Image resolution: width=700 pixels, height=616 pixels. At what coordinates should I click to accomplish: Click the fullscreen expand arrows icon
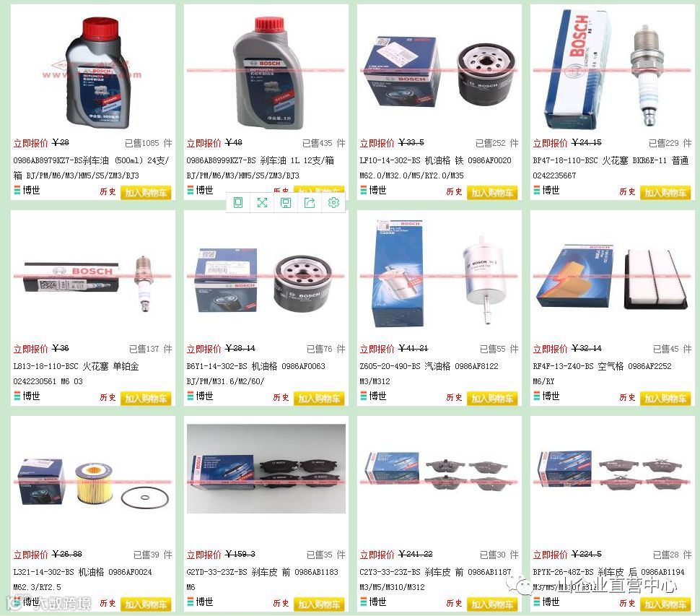point(262,203)
